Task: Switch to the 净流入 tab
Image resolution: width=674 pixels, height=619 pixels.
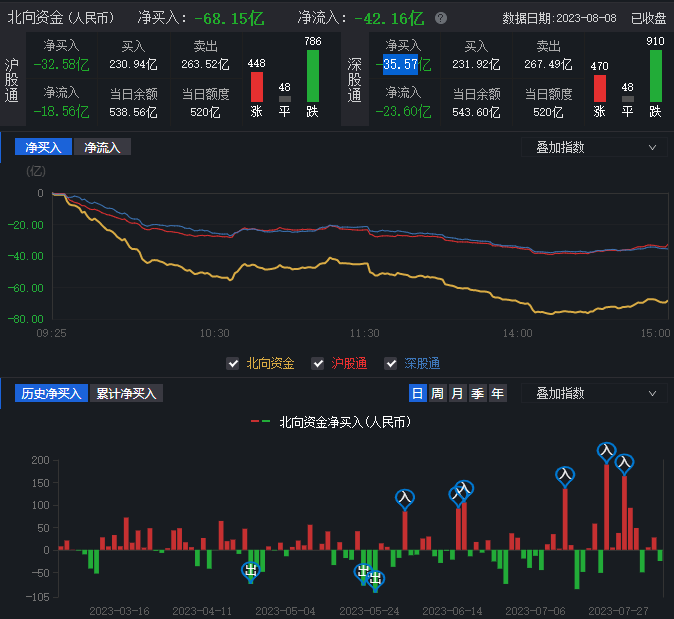Action: click(102, 147)
